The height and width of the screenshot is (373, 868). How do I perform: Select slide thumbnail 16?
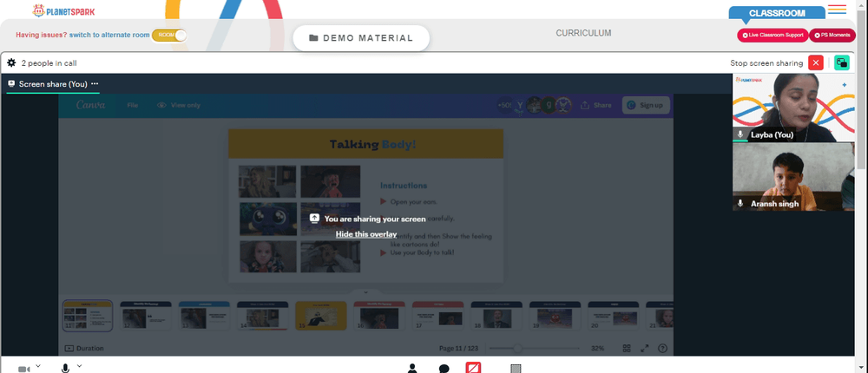pyautogui.click(x=379, y=316)
